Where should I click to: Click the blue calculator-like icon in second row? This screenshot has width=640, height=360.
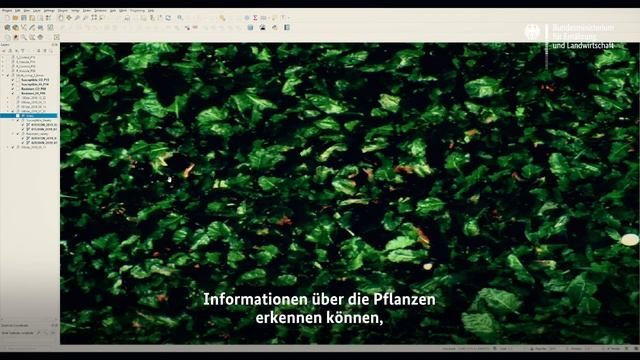coord(250,27)
